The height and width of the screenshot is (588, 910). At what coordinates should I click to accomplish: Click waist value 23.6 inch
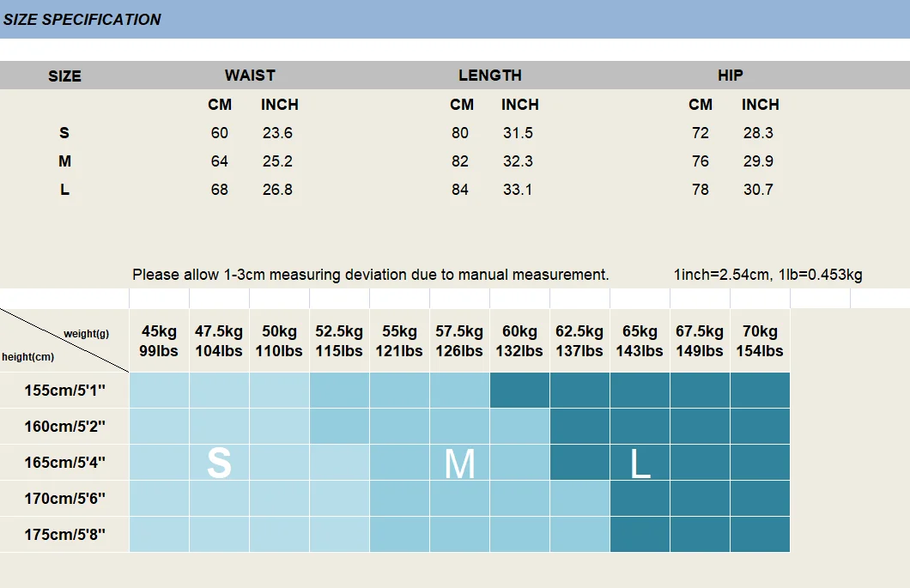(277, 133)
